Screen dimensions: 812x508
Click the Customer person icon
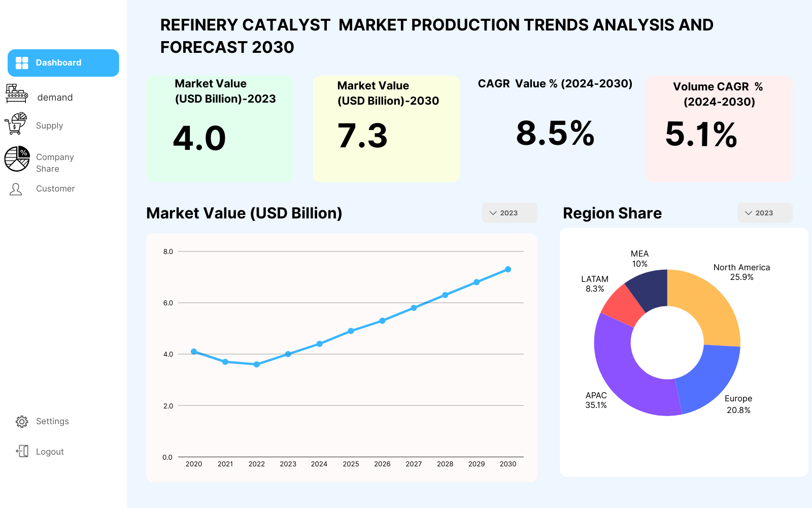pos(16,189)
